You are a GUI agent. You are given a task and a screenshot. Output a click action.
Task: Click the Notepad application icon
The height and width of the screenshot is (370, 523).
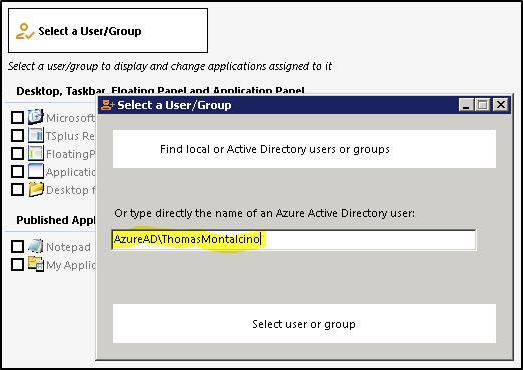36,246
